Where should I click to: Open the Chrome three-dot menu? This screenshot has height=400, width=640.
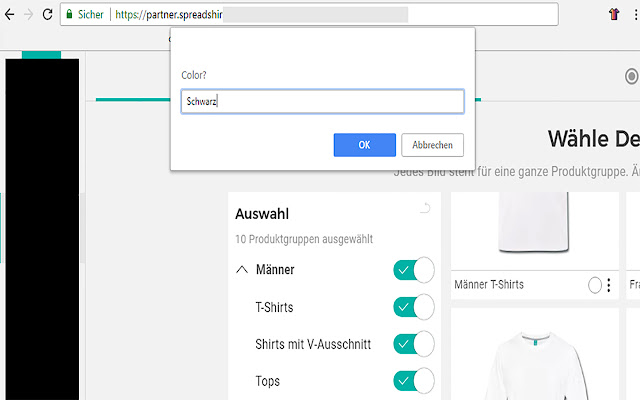click(636, 15)
